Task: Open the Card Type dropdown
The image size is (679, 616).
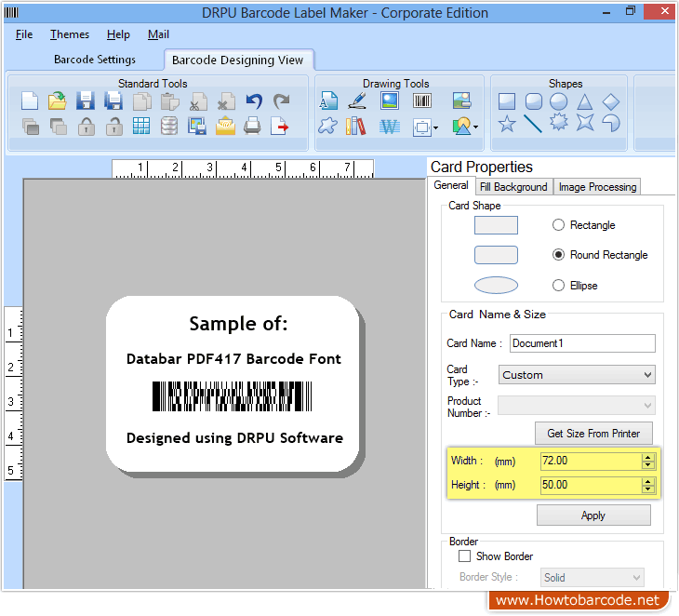Action: pos(577,375)
